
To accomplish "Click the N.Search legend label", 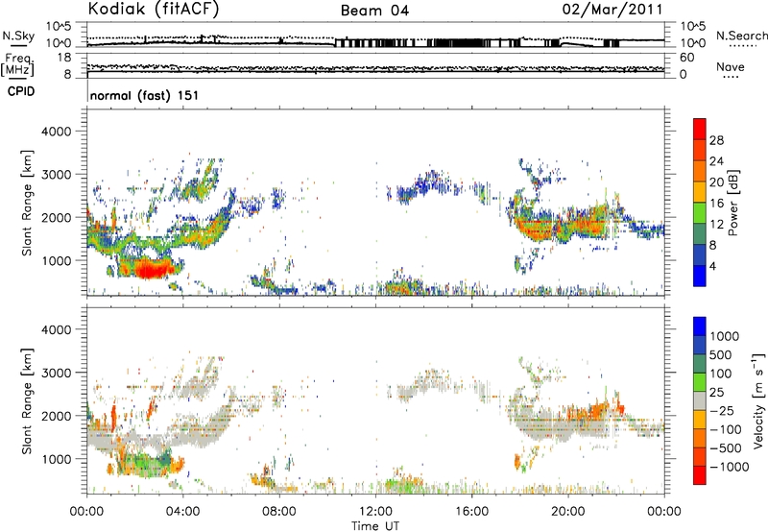I will 741,36.
